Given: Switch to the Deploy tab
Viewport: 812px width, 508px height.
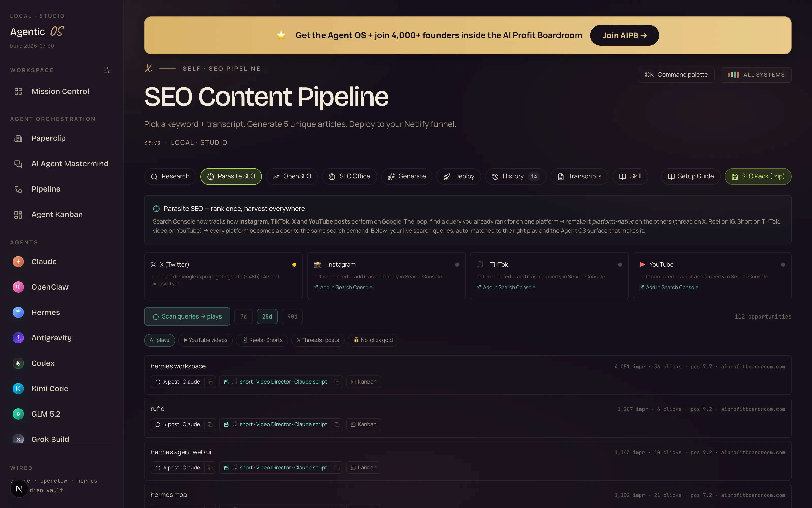Looking at the screenshot, I should 458,176.
